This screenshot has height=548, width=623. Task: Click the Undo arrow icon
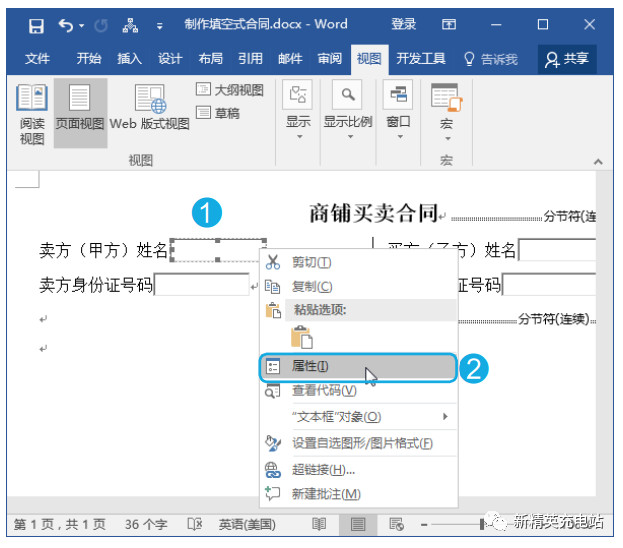(66, 26)
